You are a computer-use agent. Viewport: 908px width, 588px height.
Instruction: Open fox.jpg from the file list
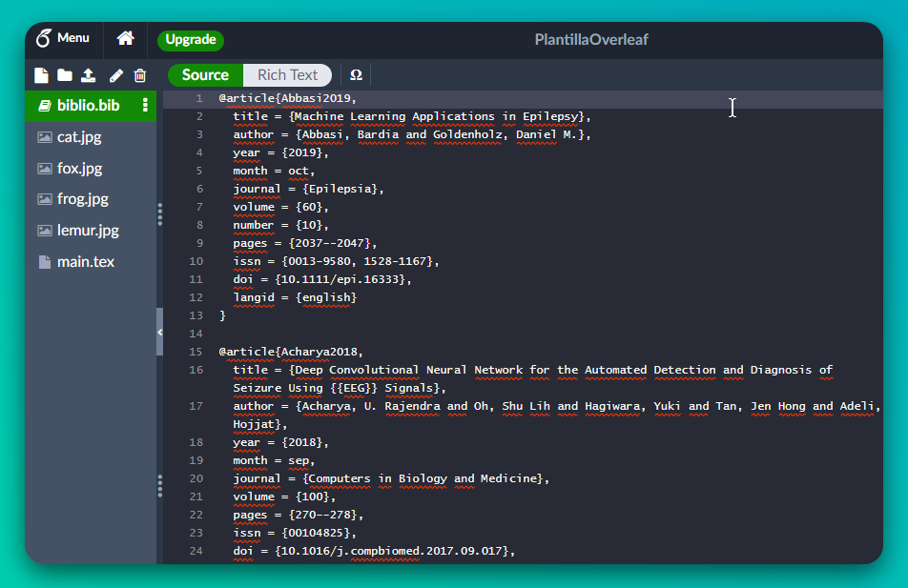click(79, 169)
